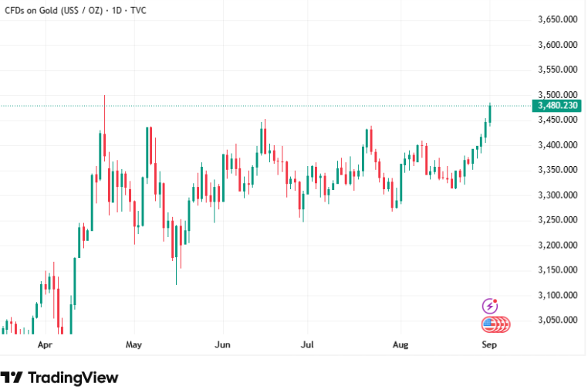Click the May label on time axis

coord(134,346)
